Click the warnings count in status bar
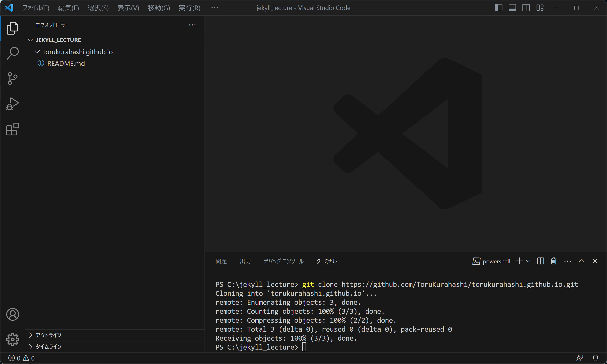The image size is (607, 364). (x=29, y=358)
